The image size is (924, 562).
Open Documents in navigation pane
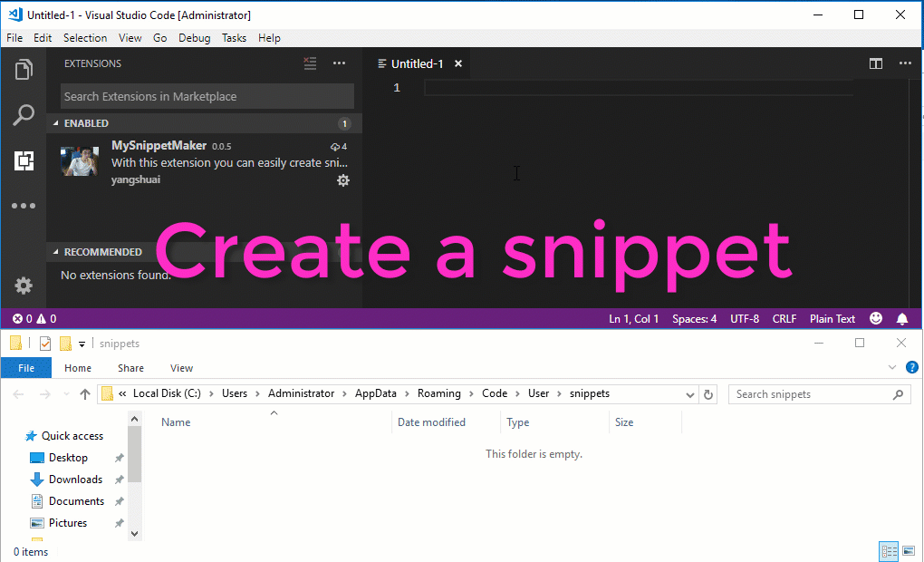coord(77,501)
